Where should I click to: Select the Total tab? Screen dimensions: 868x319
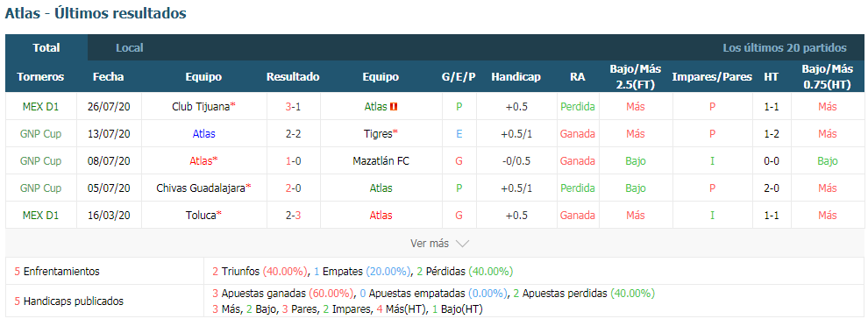(46, 48)
